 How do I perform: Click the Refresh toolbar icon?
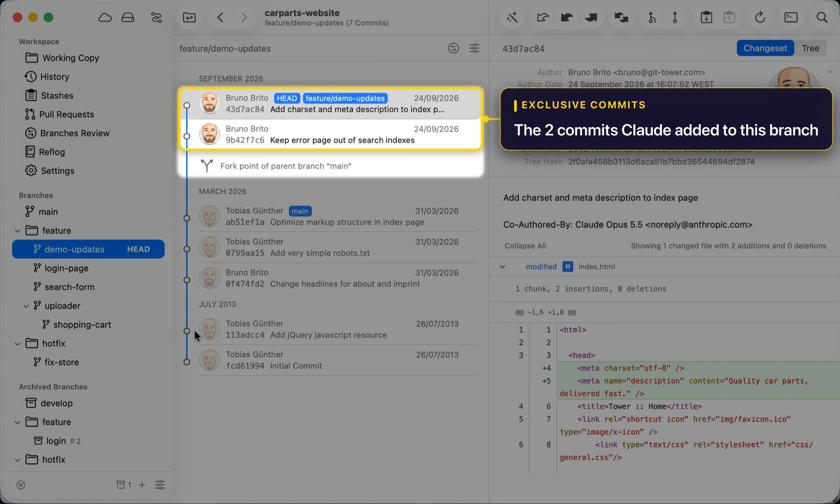(x=760, y=18)
